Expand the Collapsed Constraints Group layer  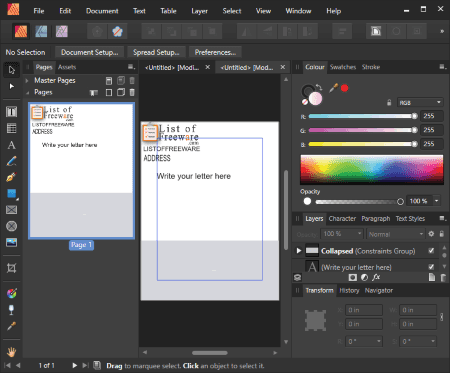pos(299,251)
